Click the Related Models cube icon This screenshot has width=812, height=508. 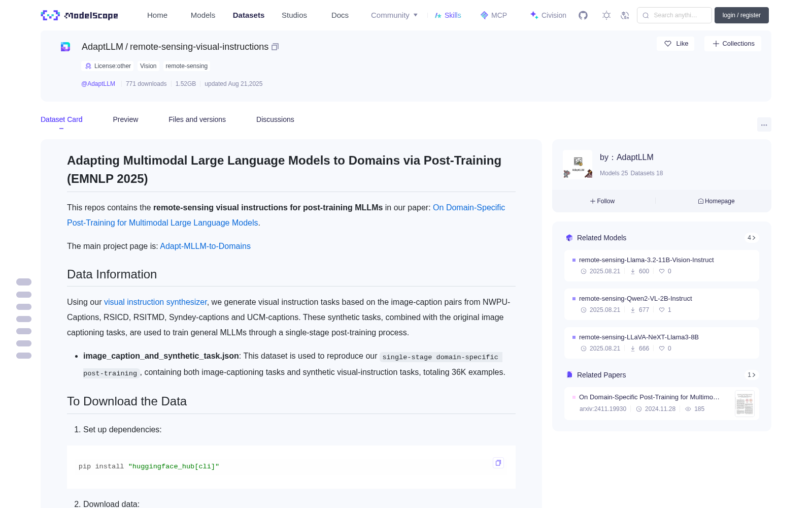pos(569,238)
